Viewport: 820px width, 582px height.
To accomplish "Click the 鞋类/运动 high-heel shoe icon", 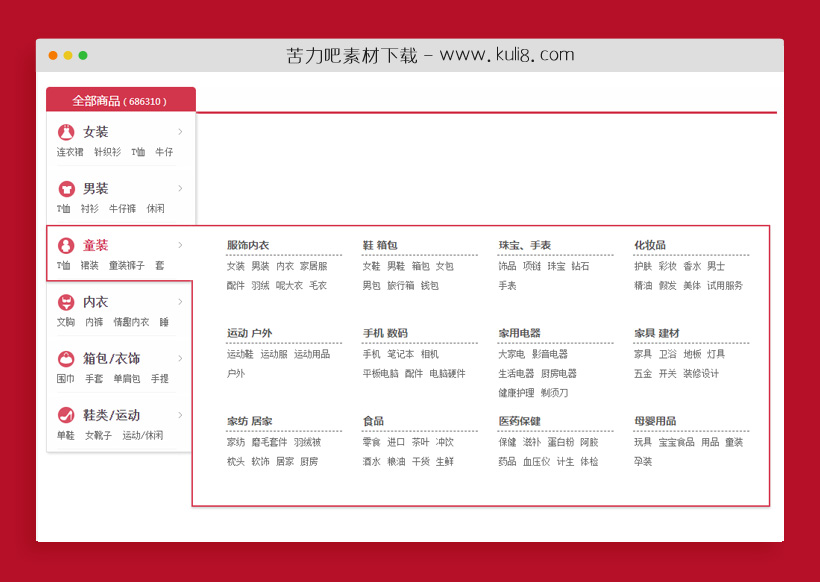I will click(x=66, y=415).
